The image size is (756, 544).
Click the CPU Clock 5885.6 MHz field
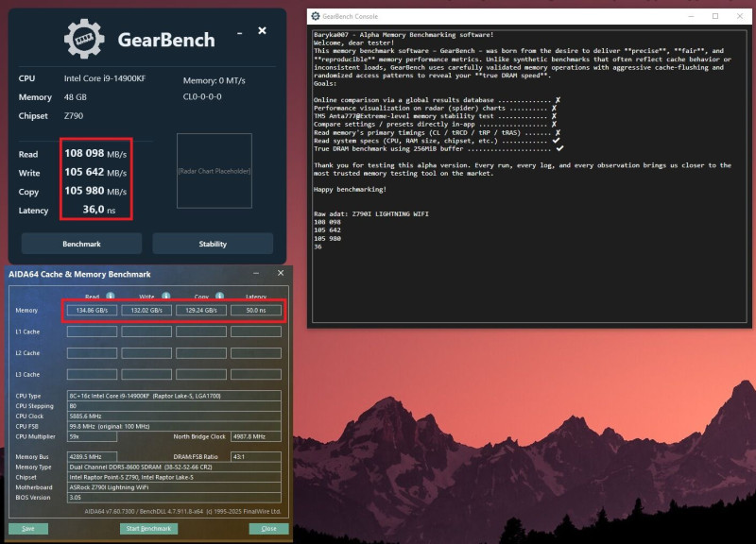coord(174,416)
